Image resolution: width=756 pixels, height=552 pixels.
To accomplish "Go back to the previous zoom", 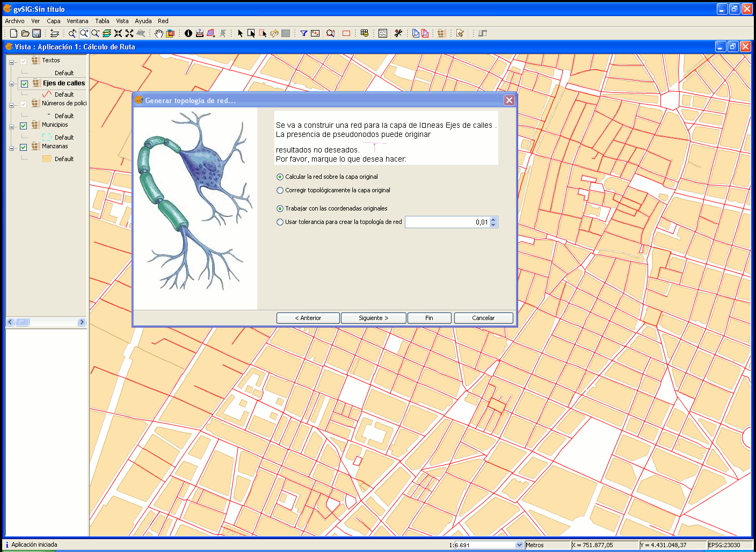I will [72, 33].
